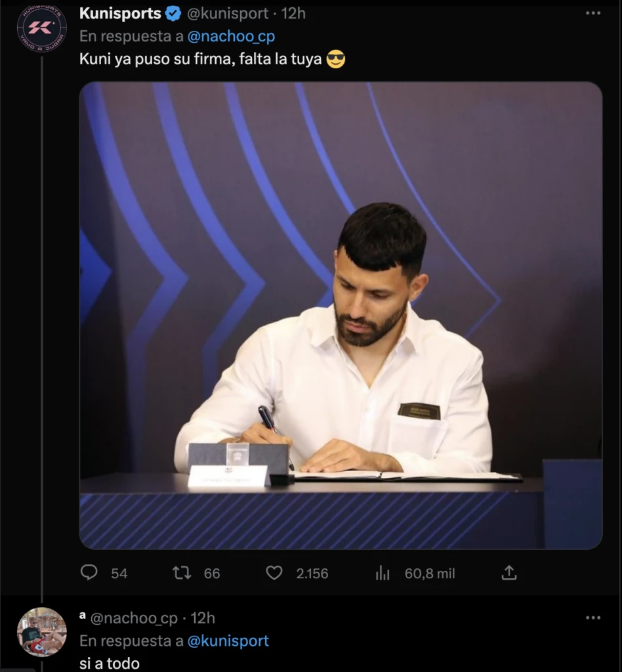This screenshot has height=672, width=622.
Task: Retweet the Kunisports post
Action: pyautogui.click(x=182, y=573)
